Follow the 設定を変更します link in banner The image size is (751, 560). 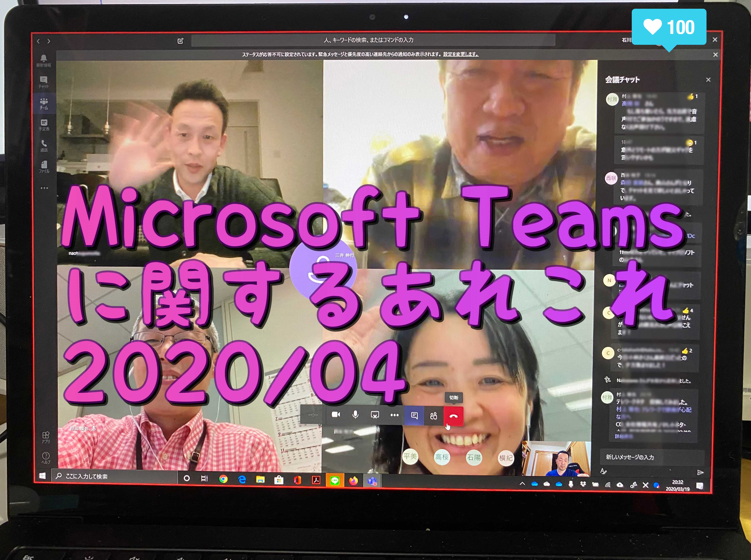461,54
